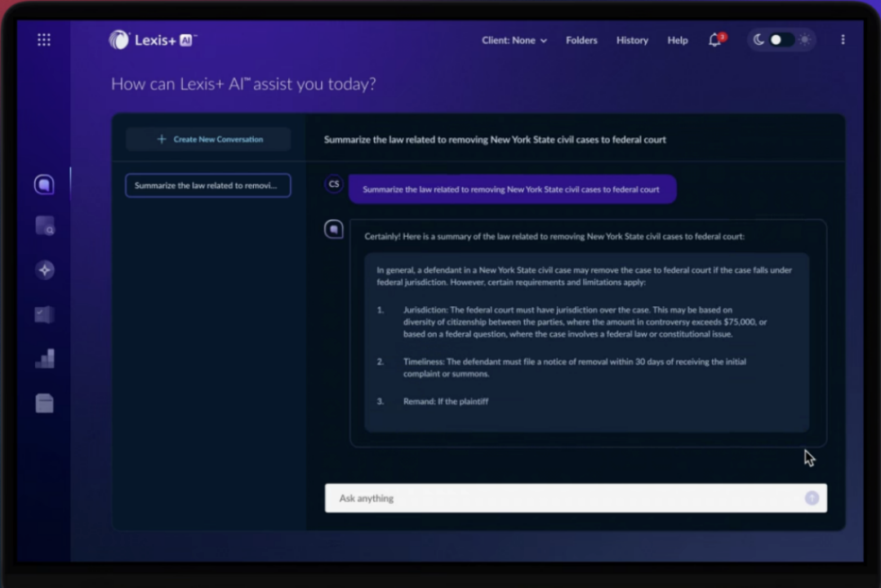
Task: Open notifications bell icon
Action: point(716,40)
